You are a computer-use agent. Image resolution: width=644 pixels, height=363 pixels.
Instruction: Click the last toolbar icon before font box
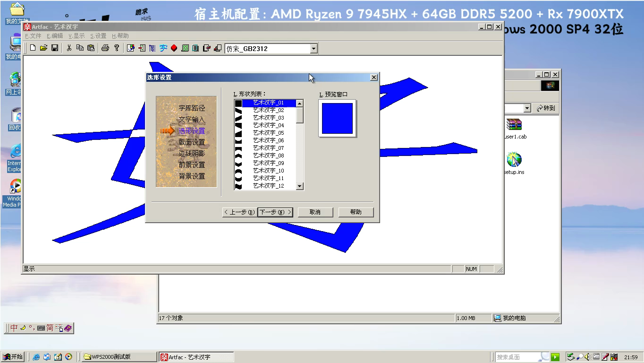pyautogui.click(x=218, y=48)
